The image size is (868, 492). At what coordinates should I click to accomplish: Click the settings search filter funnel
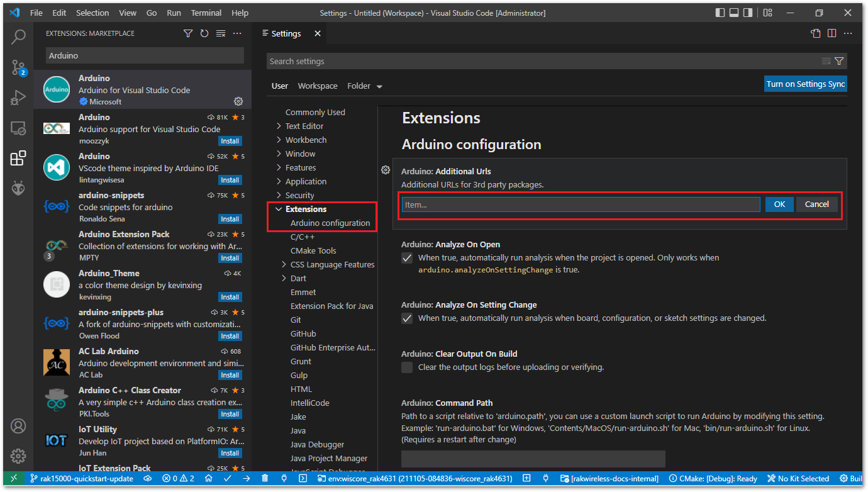tap(839, 61)
